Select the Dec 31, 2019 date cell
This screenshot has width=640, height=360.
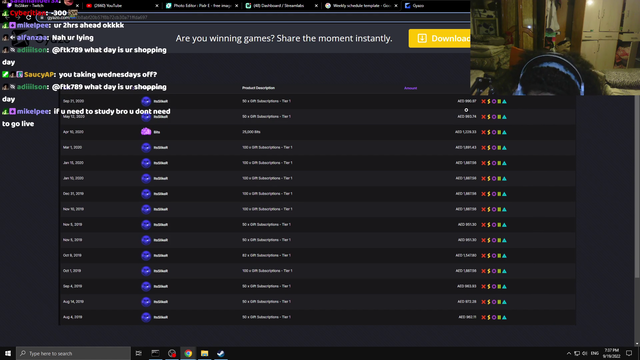click(x=73, y=193)
